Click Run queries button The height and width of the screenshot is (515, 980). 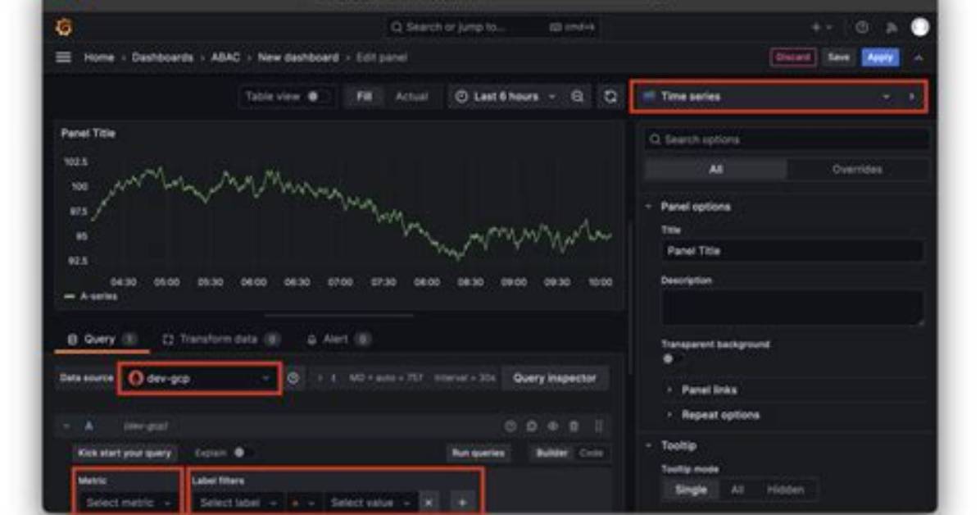click(479, 453)
